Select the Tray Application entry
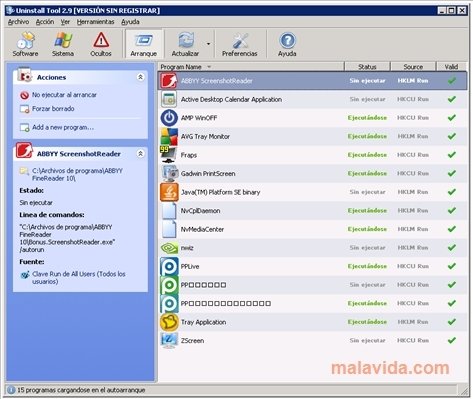Image resolution: width=473 pixels, height=399 pixels. (x=313, y=322)
